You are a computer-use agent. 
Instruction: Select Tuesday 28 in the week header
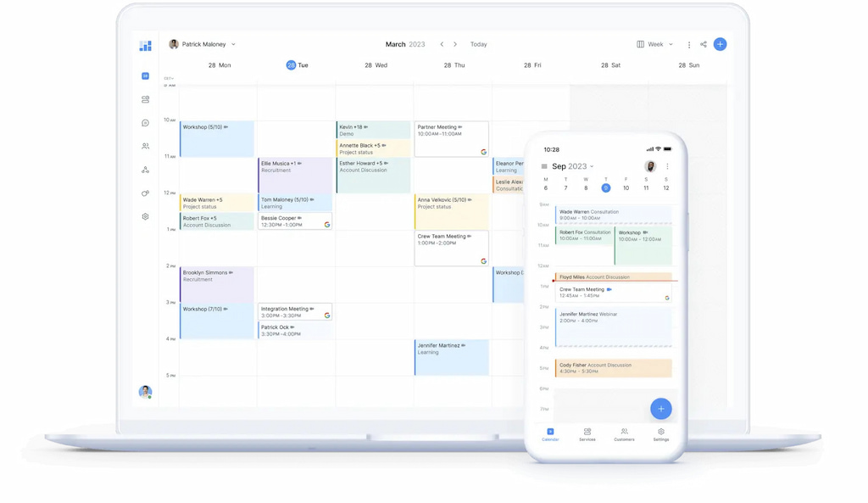click(297, 64)
